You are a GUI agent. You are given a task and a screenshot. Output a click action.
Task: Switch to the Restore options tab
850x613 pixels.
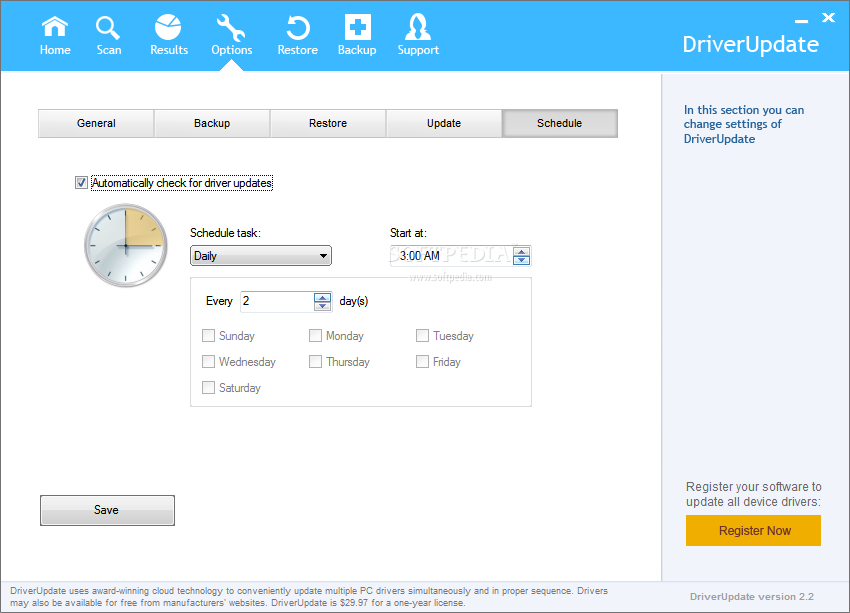[x=328, y=123]
